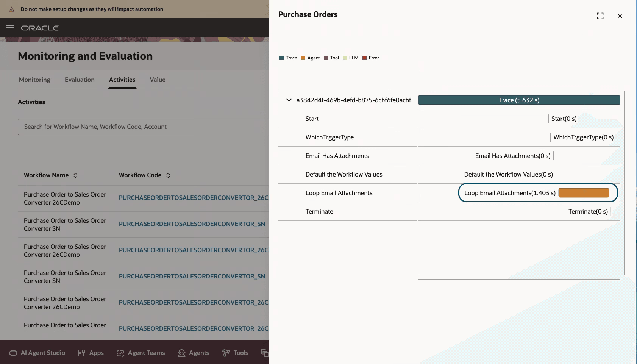Screen dimensions: 637x364
Task: Expand Purchase Orders panel to full screen
Action: click(600, 16)
